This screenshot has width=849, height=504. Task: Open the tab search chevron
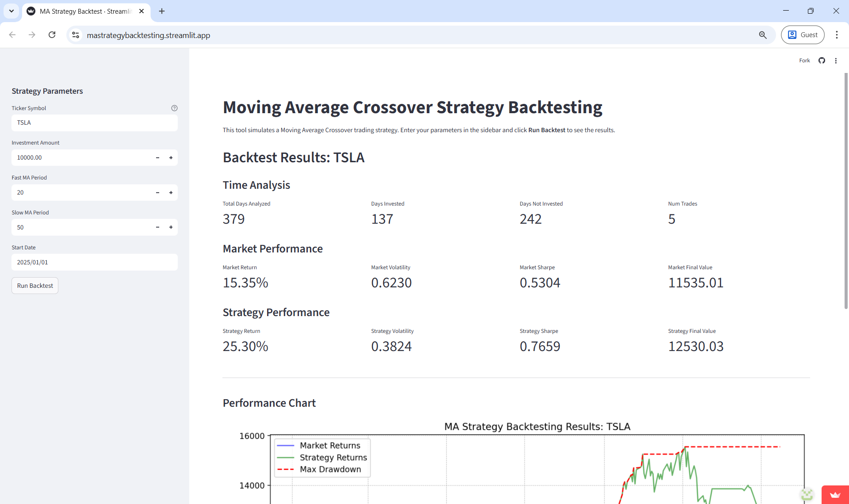11,11
